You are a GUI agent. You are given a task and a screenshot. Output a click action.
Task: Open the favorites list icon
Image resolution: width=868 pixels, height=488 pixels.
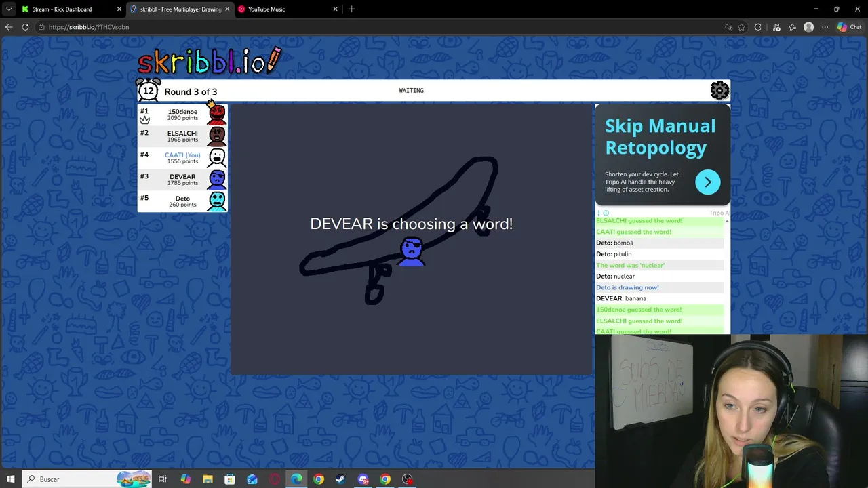click(792, 27)
